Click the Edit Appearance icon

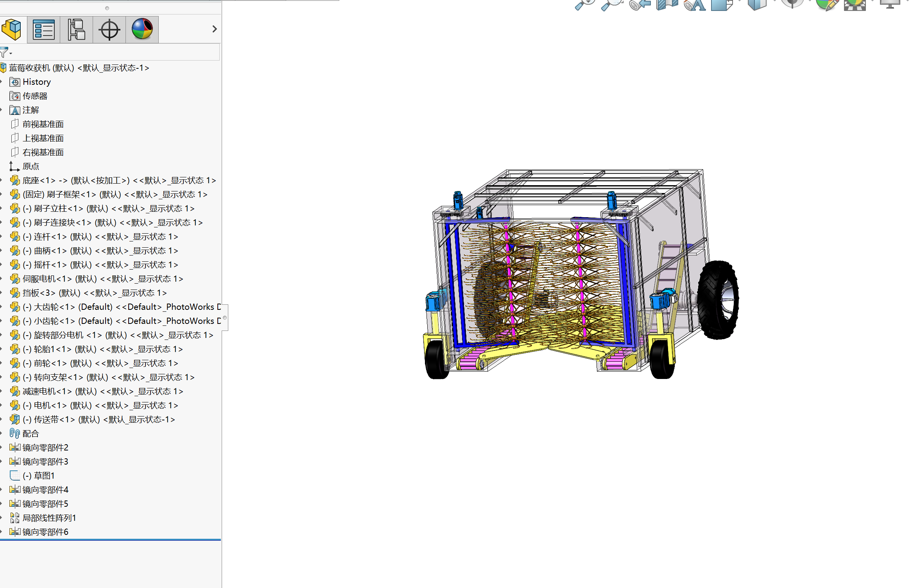click(x=827, y=5)
